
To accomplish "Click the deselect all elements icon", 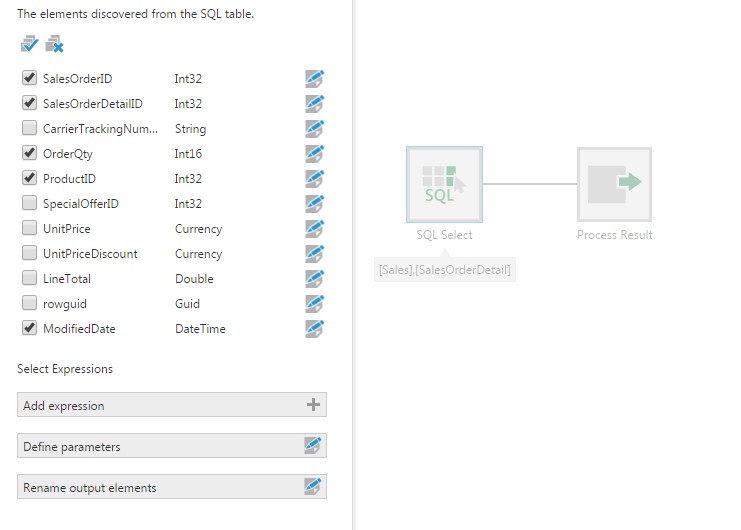I will coord(54,45).
